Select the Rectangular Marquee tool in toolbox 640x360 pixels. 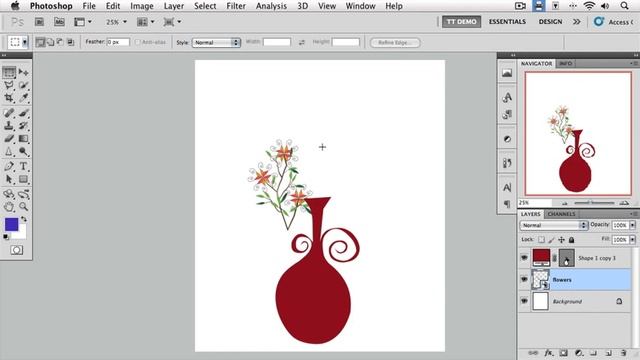point(9,72)
